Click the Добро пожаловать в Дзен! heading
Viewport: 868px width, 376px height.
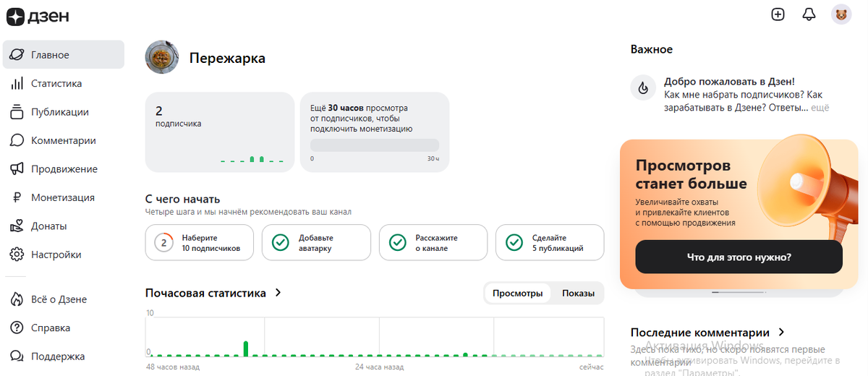coord(729,82)
